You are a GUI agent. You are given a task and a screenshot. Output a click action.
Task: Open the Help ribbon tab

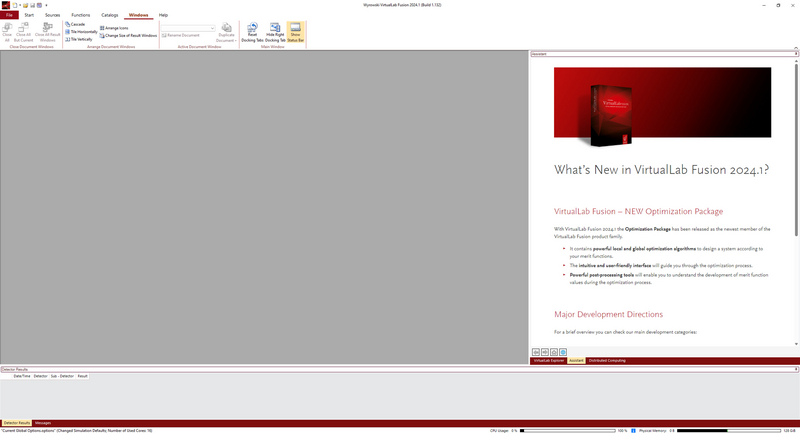[x=163, y=15]
